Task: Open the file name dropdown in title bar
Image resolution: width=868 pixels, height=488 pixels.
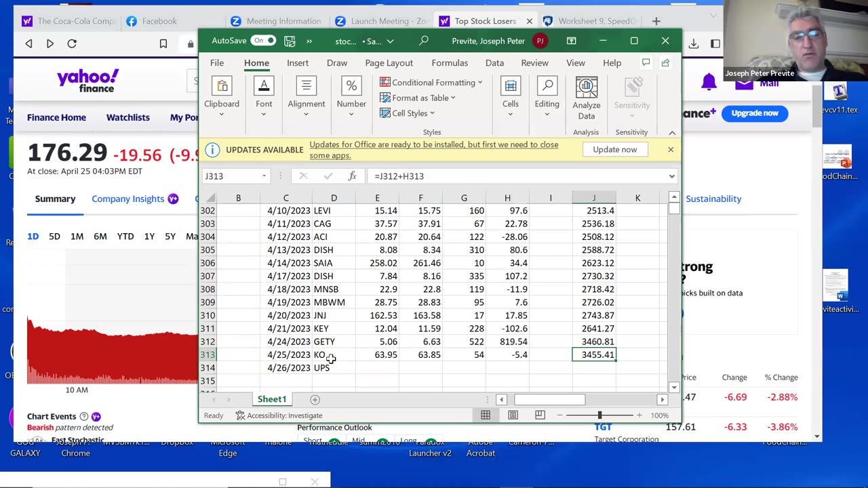Action: (x=390, y=41)
